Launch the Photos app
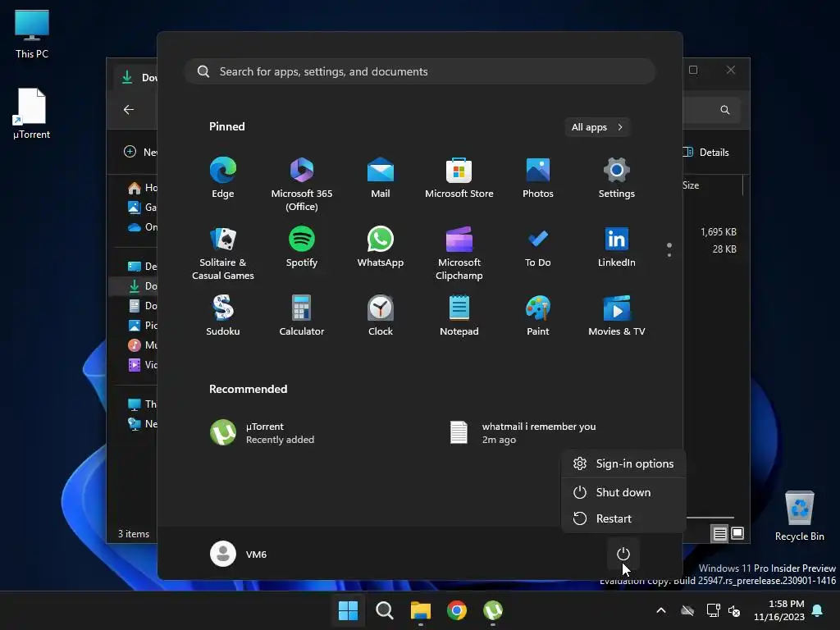The image size is (840, 630). click(x=538, y=178)
